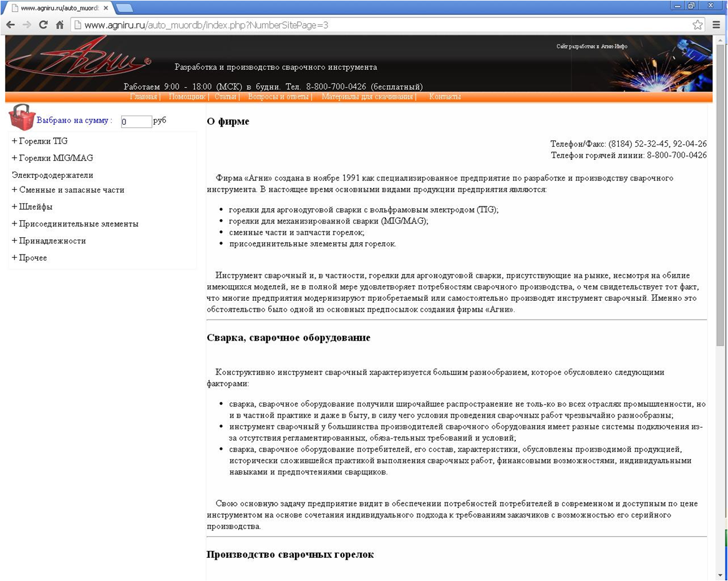Click the Разработка и производство сварочного инструмента slogan
The image size is (728, 581).
(276, 67)
